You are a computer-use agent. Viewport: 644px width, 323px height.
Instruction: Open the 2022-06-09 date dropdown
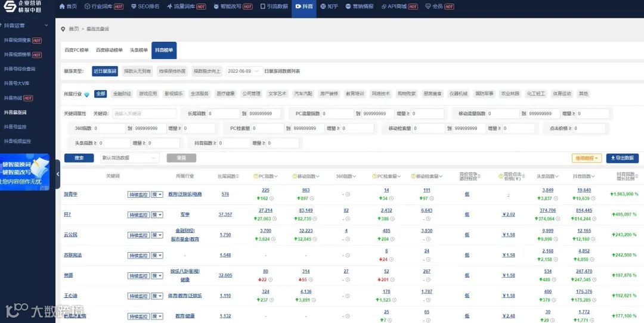pos(244,72)
